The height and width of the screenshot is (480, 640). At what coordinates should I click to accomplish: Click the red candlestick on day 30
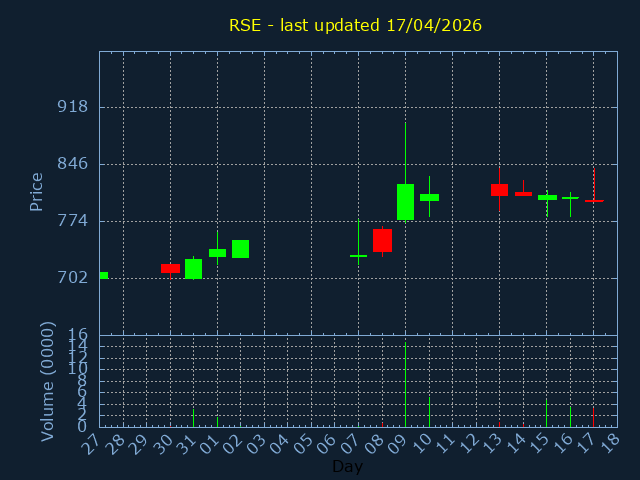pos(170,268)
